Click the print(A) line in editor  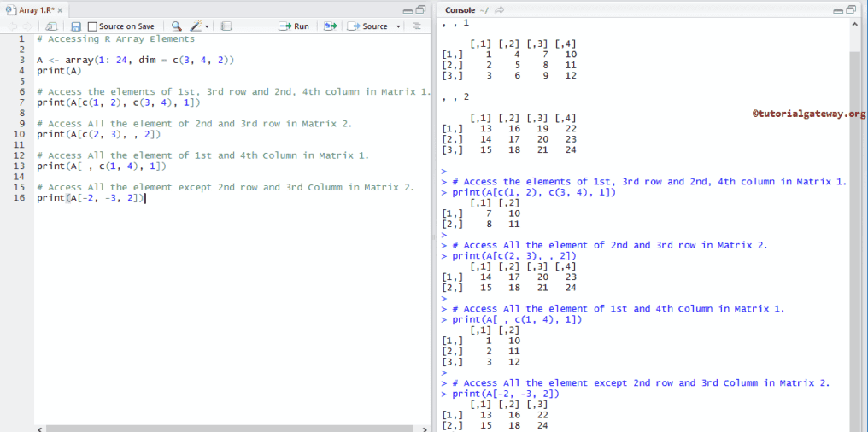click(x=59, y=71)
